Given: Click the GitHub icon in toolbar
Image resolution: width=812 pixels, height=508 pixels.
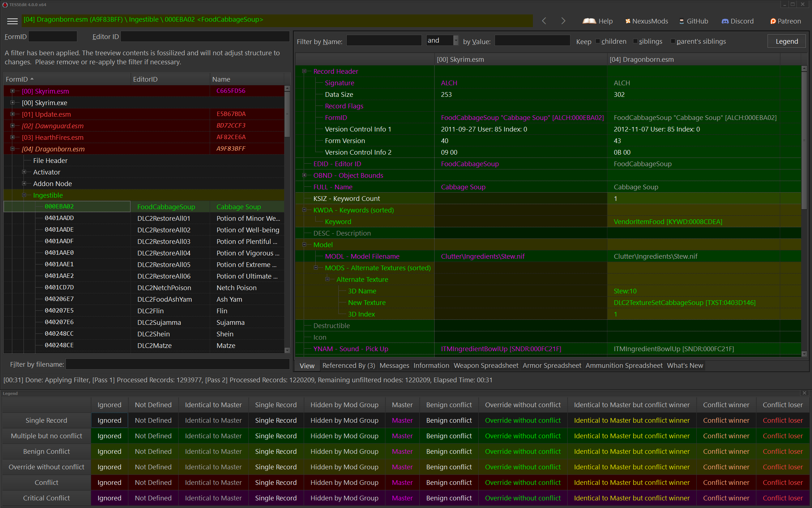Looking at the screenshot, I should pos(681,22).
